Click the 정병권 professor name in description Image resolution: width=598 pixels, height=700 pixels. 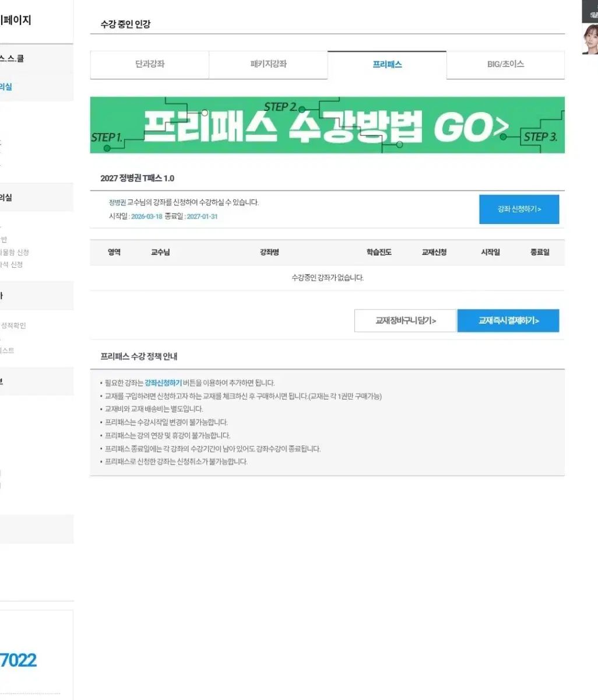click(x=117, y=202)
